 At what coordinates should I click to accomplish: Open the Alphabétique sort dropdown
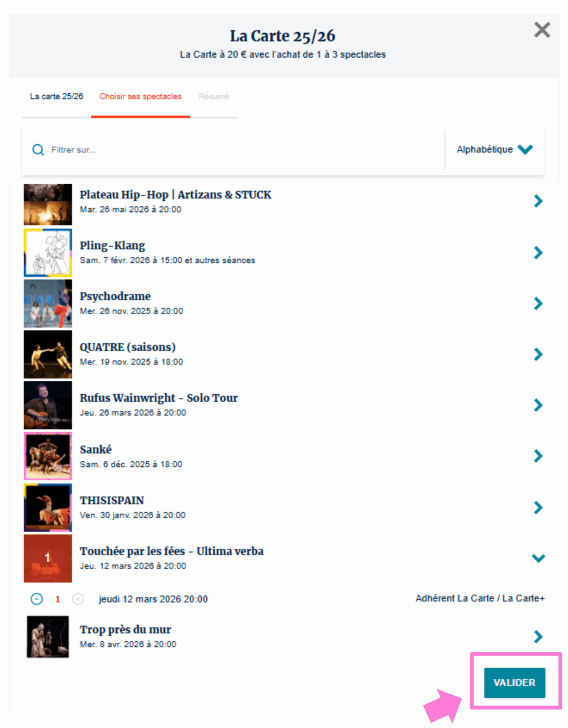pos(494,149)
